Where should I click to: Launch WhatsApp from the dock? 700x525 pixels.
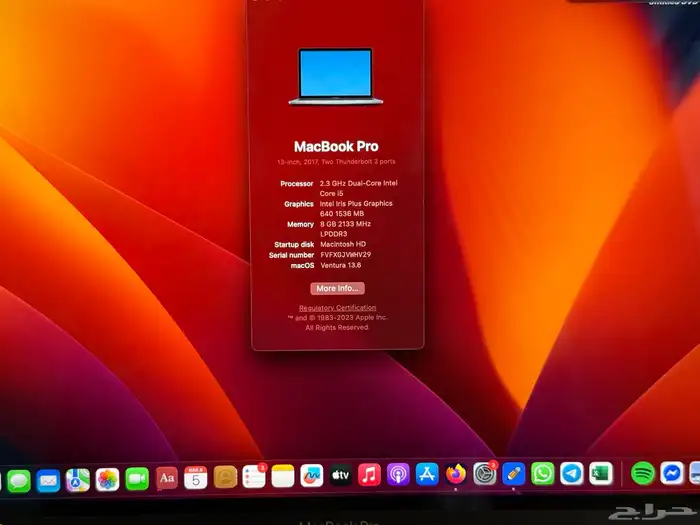543,473
